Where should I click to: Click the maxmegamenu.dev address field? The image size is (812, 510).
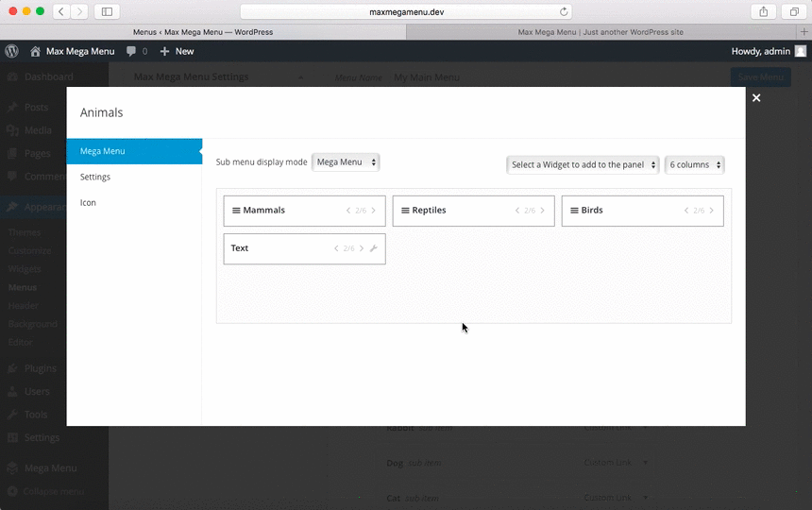click(x=407, y=11)
